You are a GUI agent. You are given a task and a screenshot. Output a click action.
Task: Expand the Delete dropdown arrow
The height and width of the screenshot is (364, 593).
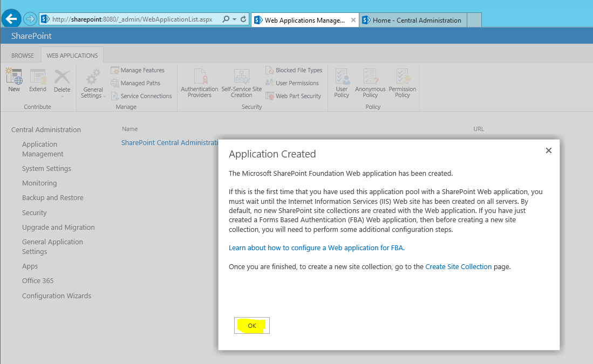(62, 97)
